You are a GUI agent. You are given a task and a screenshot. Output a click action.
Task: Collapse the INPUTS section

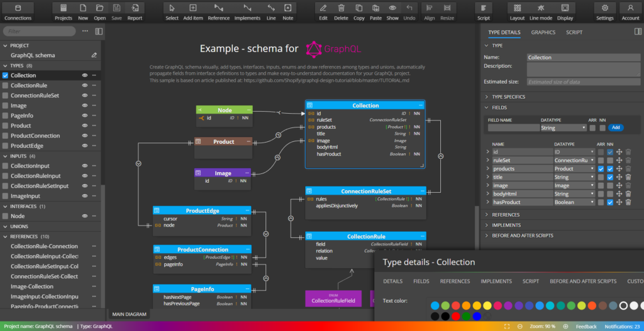[x=5, y=156]
